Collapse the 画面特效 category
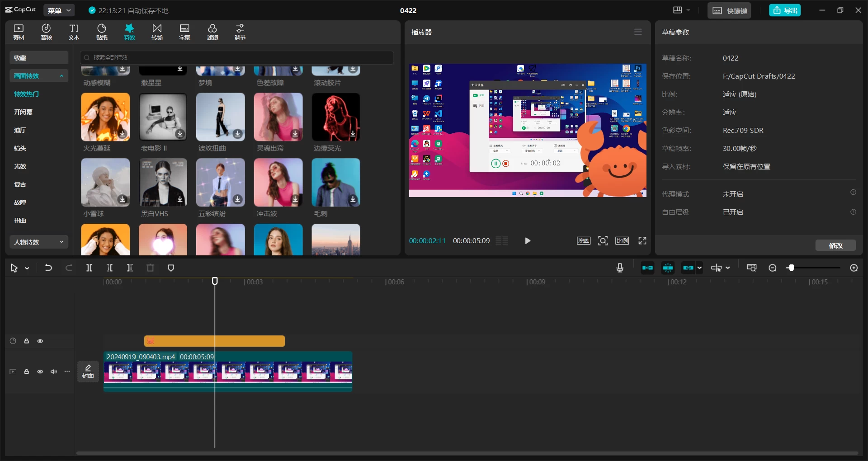Viewport: 868px width, 461px height. click(39, 76)
